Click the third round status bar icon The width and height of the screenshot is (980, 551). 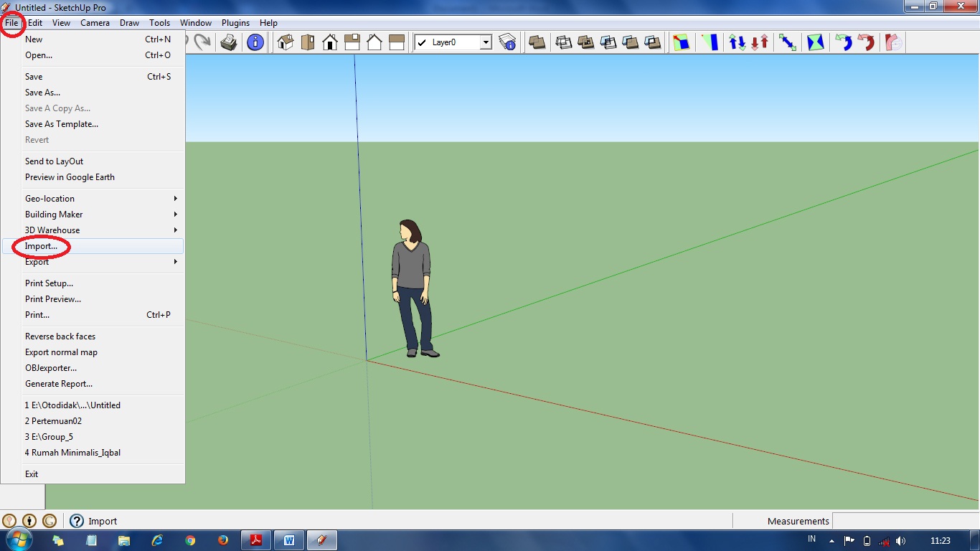[50, 521]
